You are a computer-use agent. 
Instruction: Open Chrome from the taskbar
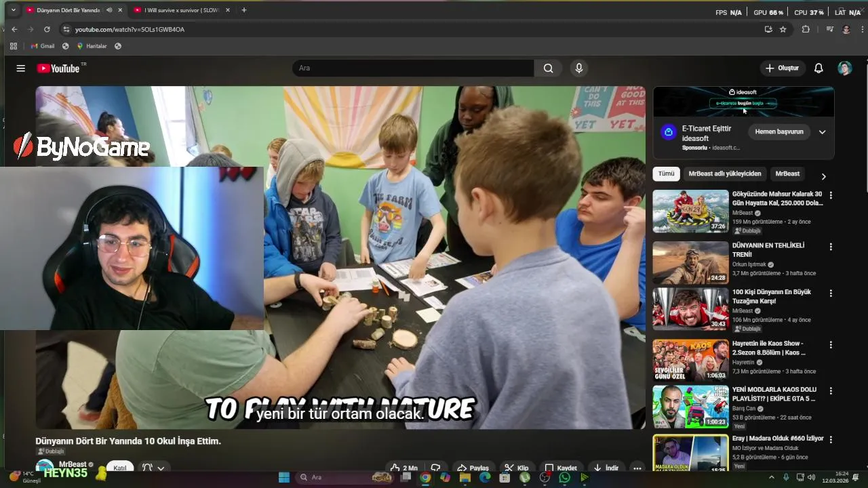coord(425,477)
